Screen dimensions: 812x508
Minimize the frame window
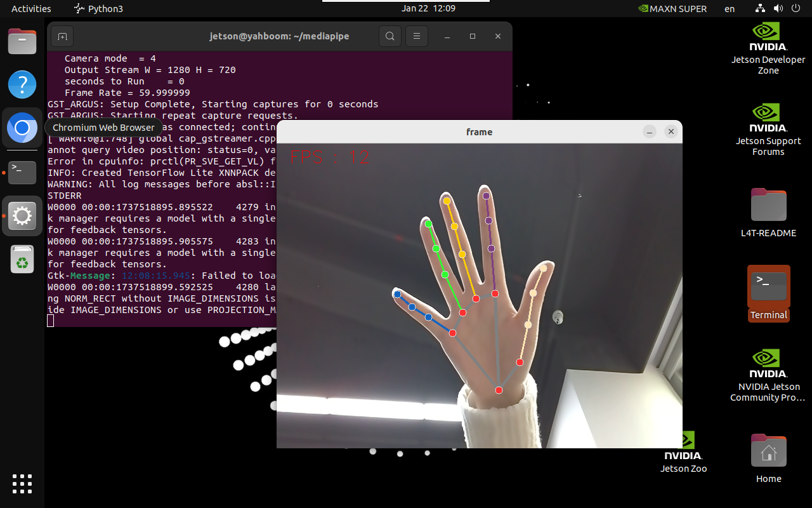(649, 131)
